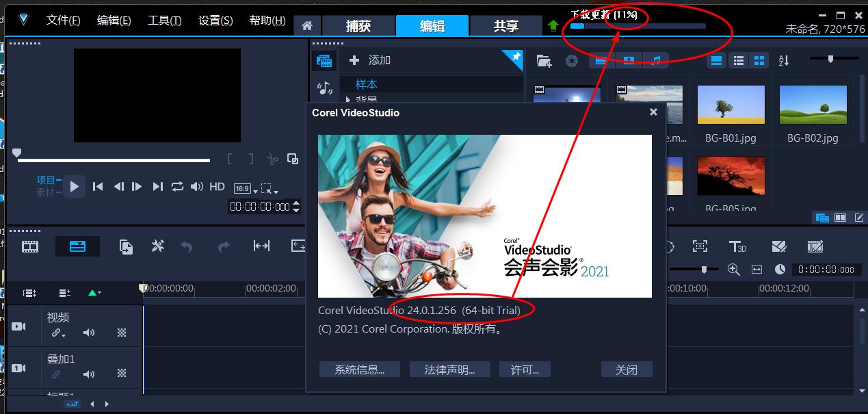Click the zoom in magnifier icon
The height and width of the screenshot is (414, 868).
coord(734,270)
